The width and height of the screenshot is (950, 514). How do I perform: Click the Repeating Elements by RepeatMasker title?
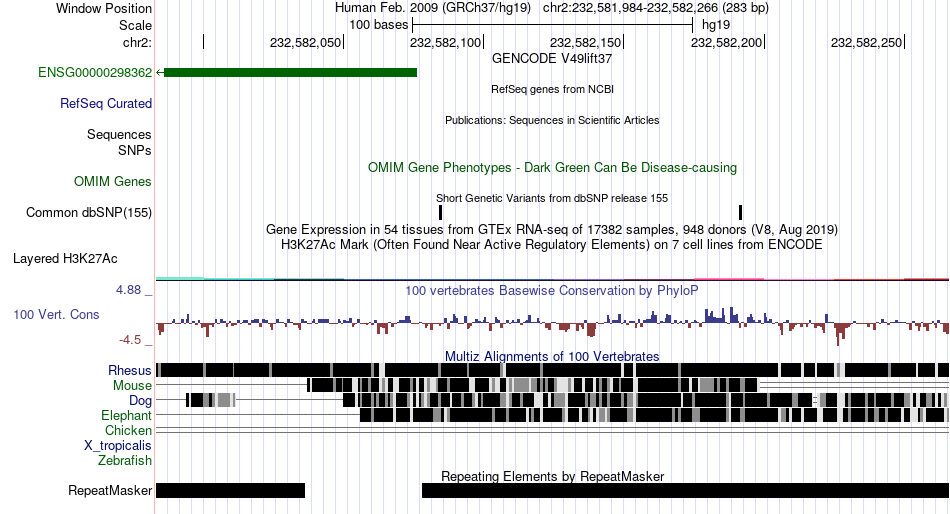pyautogui.click(x=553, y=476)
